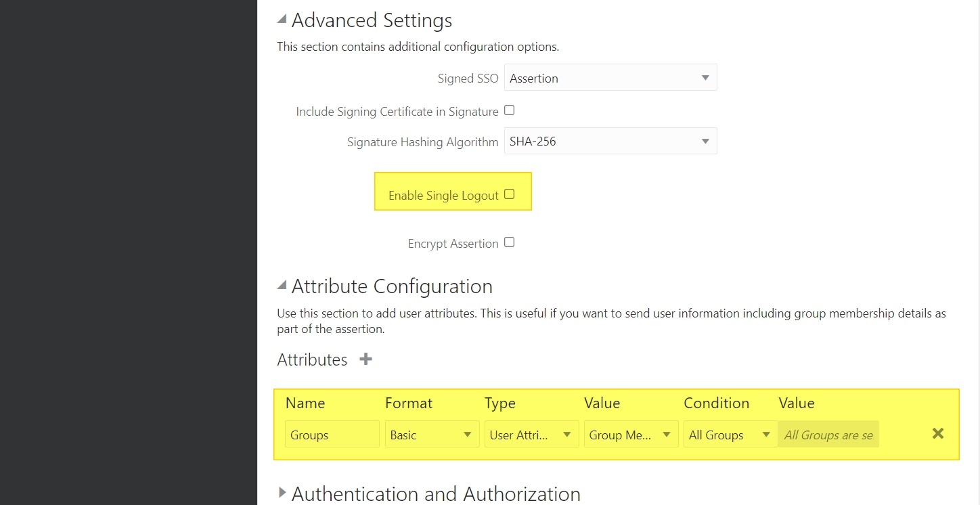980x505 pixels.
Task: Check the Enable Single Logout box
Action: (510, 194)
